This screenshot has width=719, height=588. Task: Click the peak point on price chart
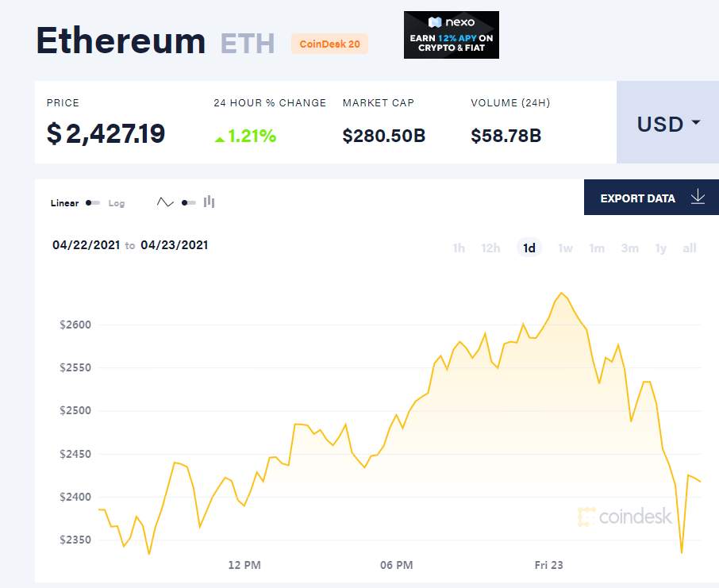point(561,293)
